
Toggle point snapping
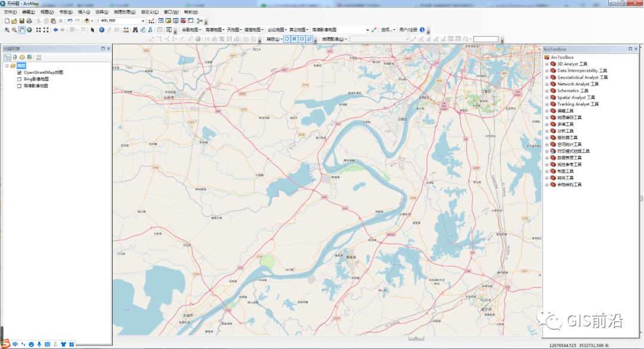[287, 39]
